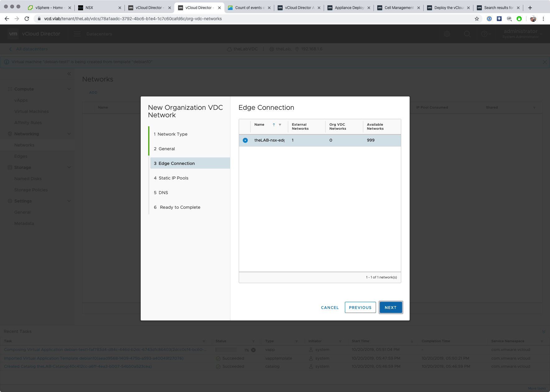This screenshot has width=550, height=392.
Task: Click the NEXT button
Action: point(390,307)
